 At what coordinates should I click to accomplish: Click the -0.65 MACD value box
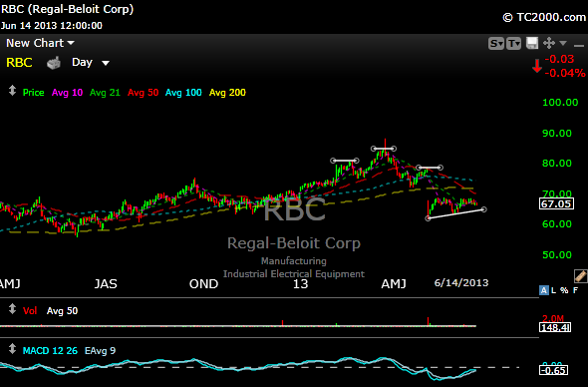[x=553, y=370]
